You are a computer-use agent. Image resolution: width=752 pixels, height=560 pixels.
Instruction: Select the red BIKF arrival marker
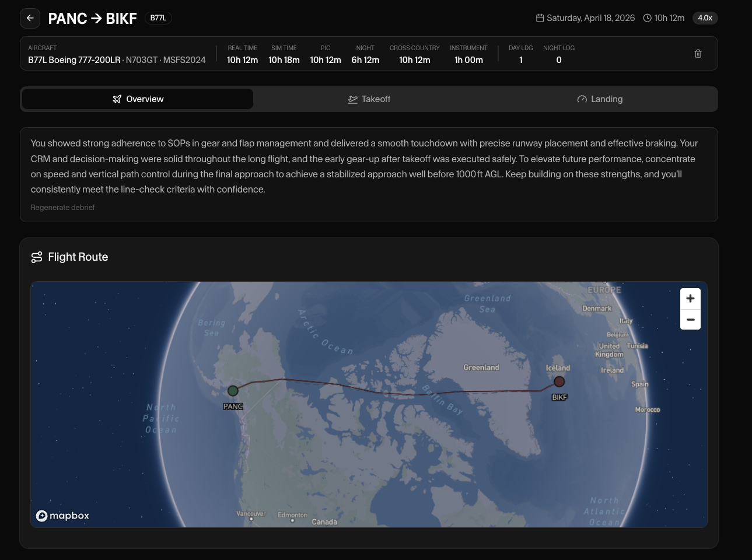coord(559,381)
